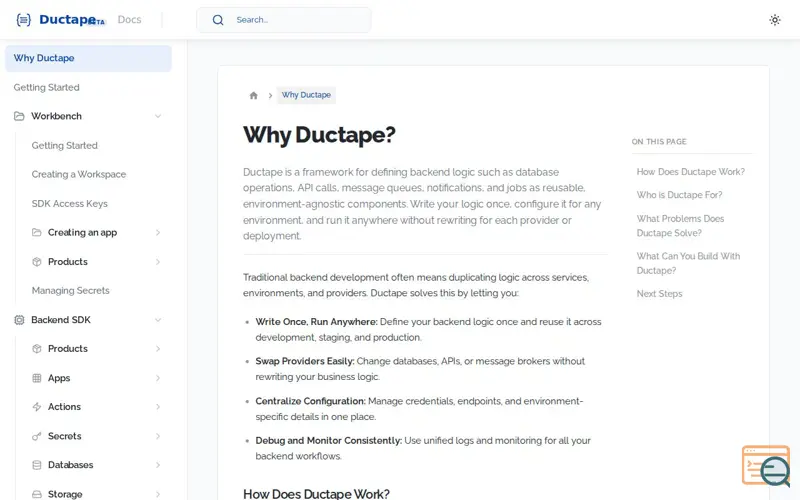Viewport: 800px width, 500px height.
Task: Expand the Workbench Products chevron
Action: point(158,262)
